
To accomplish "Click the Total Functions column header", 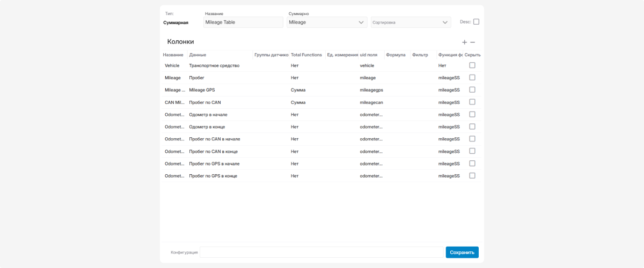I will tap(306, 55).
